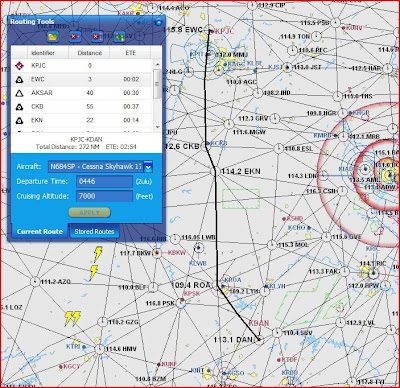The image size is (400, 388).
Task: Click the green route nodes optimize icon
Action: click(119, 36)
